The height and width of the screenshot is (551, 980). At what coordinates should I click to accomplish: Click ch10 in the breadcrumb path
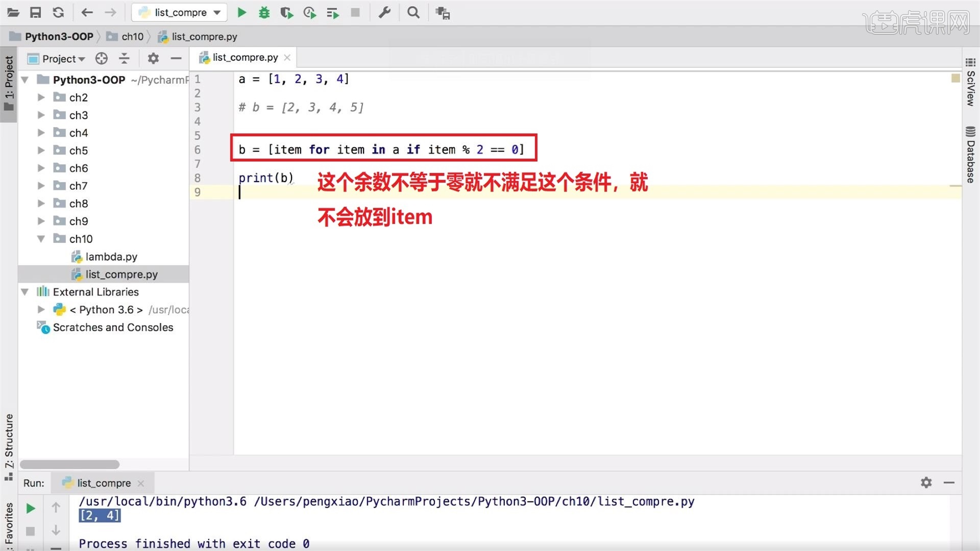(132, 37)
